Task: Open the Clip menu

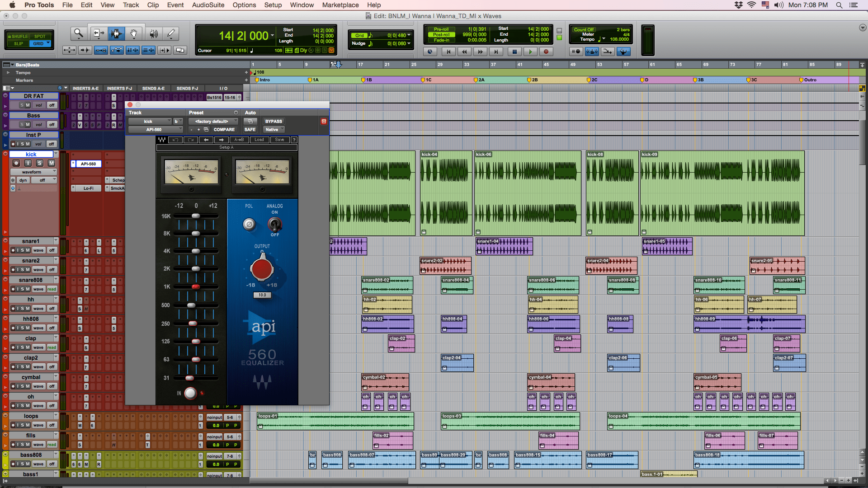Action: click(x=153, y=5)
